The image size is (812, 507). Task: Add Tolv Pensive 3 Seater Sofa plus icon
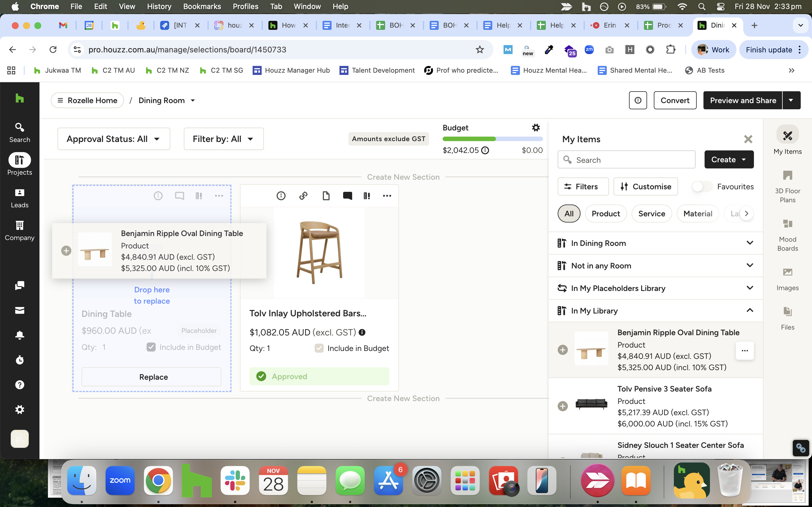click(x=562, y=406)
